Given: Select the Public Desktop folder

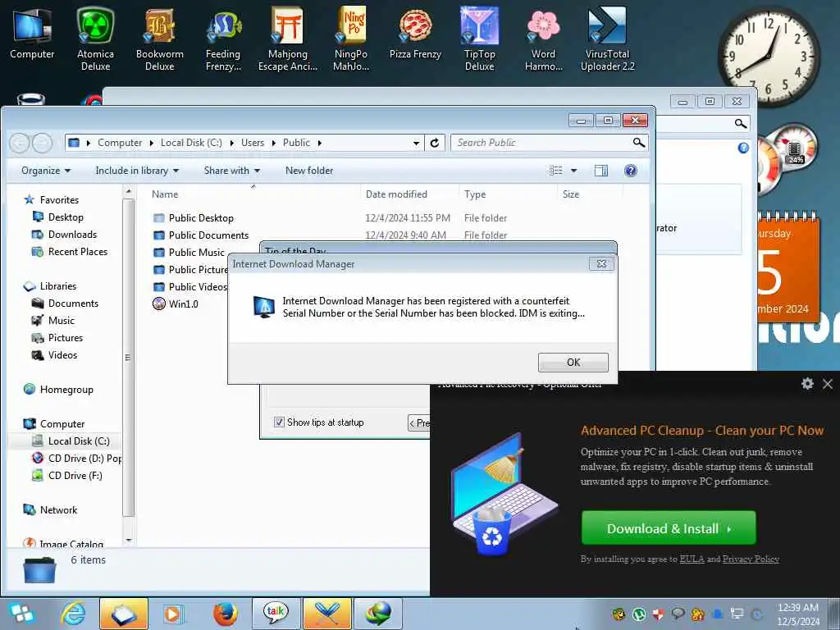Looking at the screenshot, I should pos(201,218).
